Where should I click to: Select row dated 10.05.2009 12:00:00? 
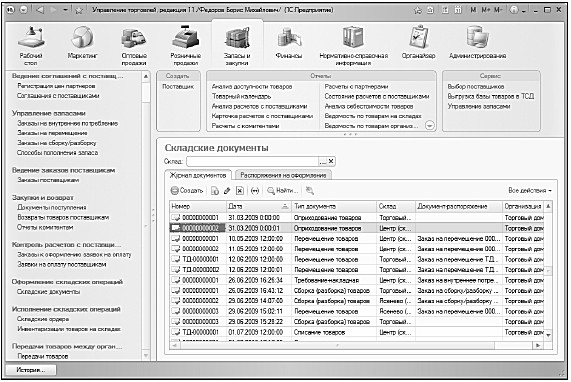coord(357,239)
